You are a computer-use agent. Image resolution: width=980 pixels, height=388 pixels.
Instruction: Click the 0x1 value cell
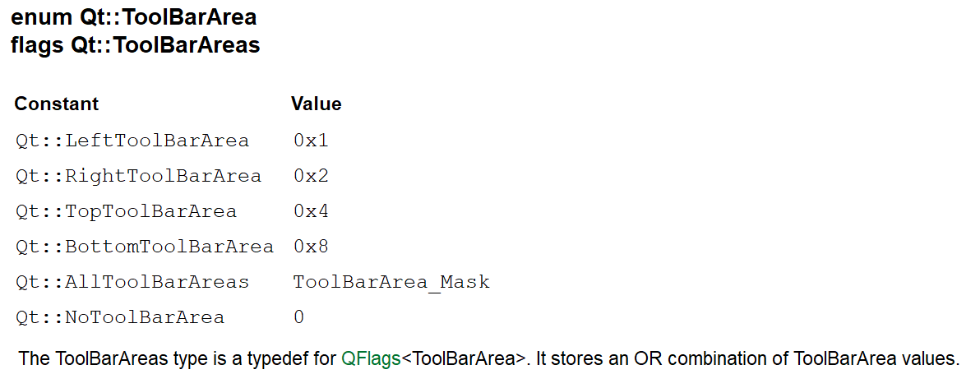tap(311, 141)
